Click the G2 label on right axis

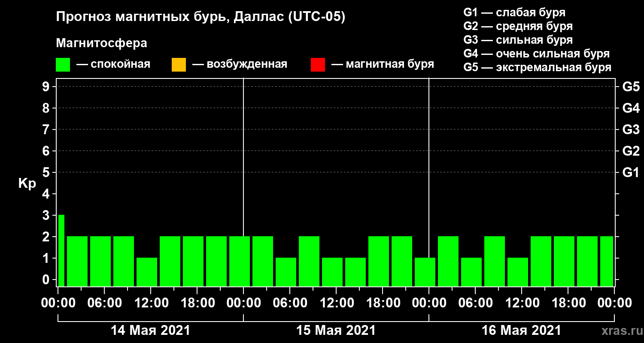(x=631, y=151)
